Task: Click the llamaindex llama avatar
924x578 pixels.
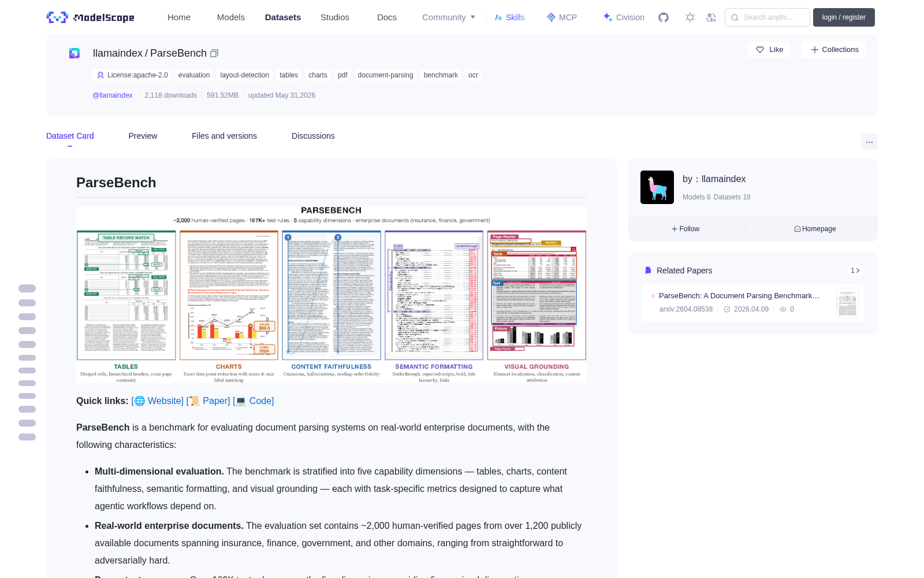Action: (x=657, y=187)
